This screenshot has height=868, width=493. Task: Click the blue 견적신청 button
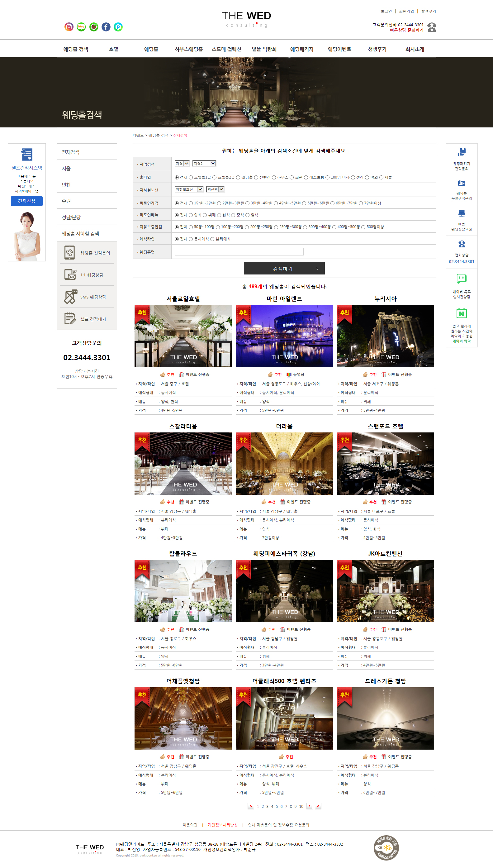27,201
